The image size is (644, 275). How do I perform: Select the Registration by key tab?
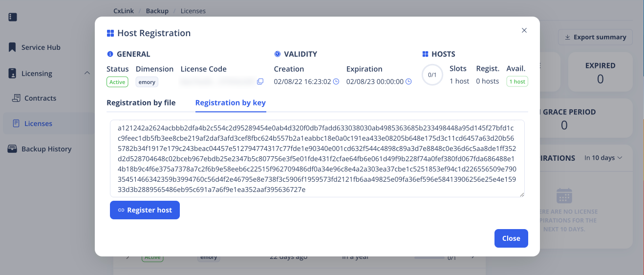[230, 103]
